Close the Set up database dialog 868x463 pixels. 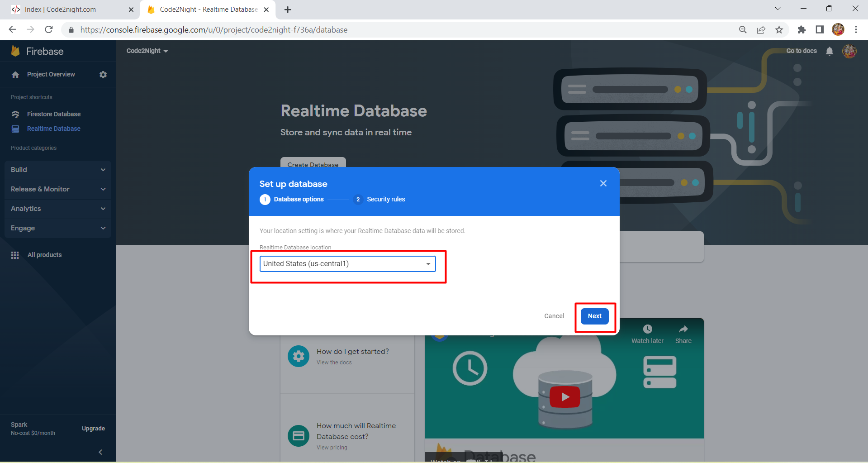603,183
